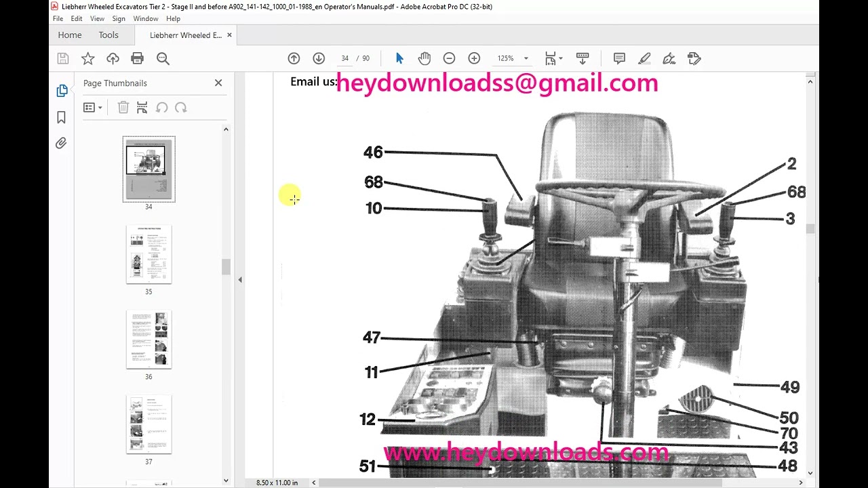Go to next page with down arrow
This screenshot has width=868, height=488.
click(x=319, y=58)
